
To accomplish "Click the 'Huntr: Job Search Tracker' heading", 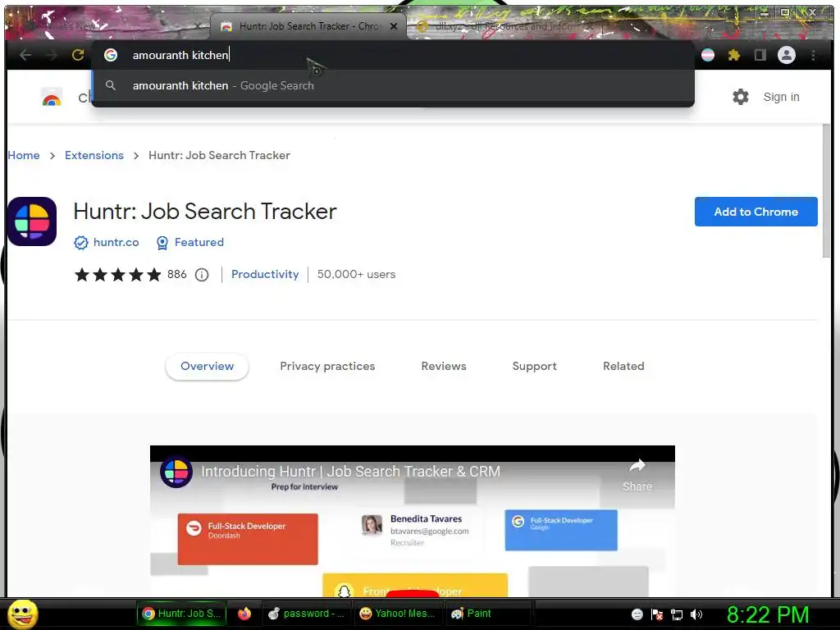I will 204,212.
